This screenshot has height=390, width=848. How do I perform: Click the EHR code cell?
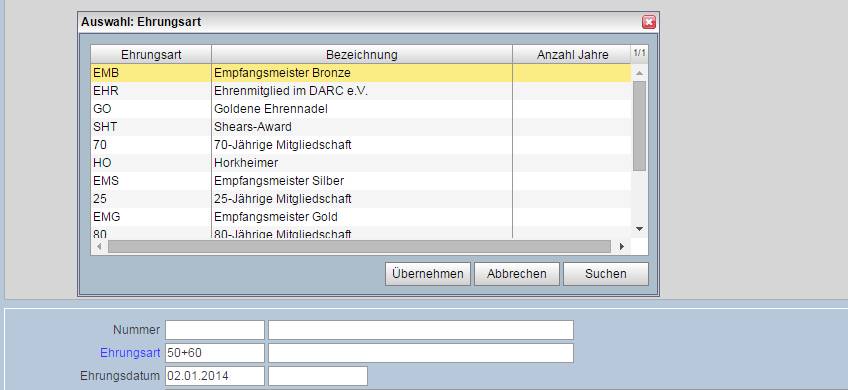[151, 91]
